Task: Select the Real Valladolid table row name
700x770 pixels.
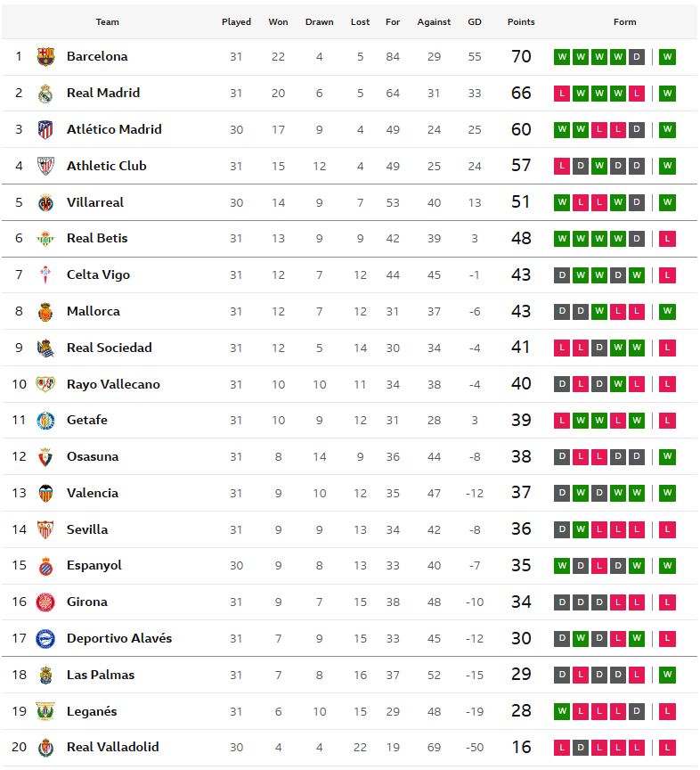Action: 113,747
